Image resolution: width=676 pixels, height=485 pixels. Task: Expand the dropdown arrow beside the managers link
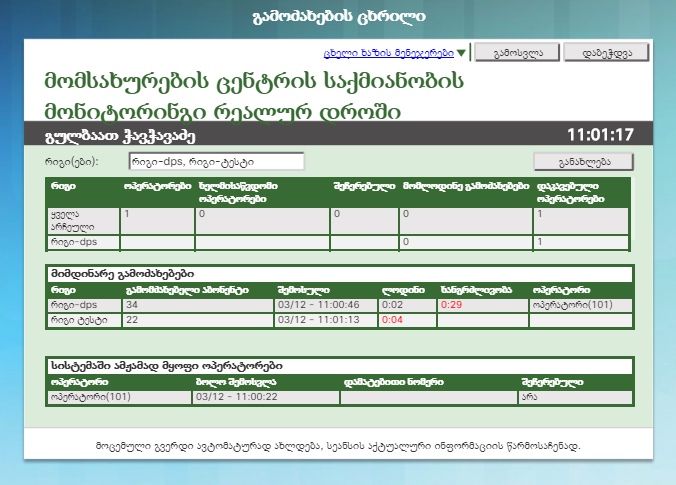click(461, 53)
